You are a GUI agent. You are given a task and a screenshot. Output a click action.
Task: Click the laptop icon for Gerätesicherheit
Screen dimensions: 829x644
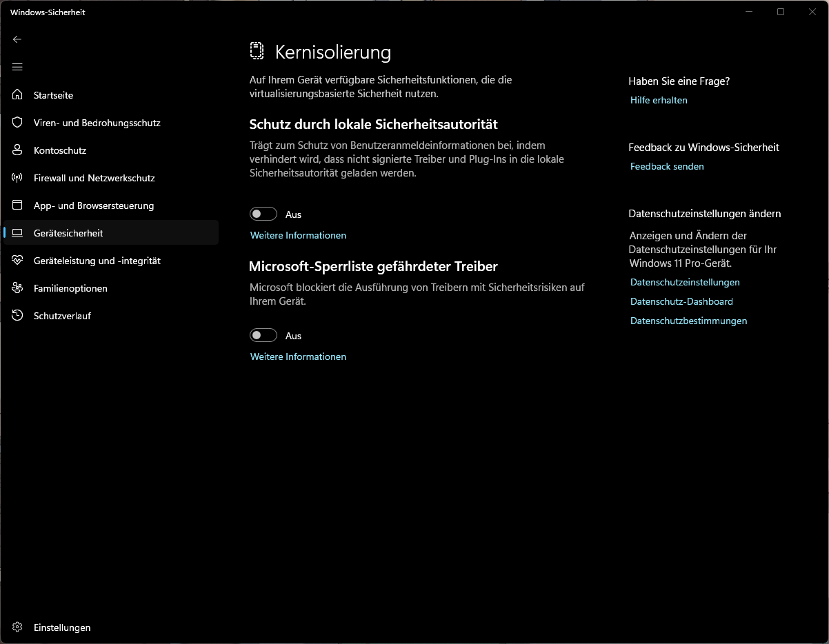(18, 232)
